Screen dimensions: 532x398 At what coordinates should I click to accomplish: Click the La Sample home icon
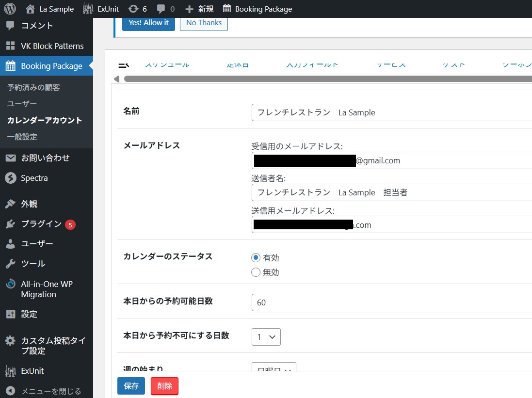(x=30, y=9)
